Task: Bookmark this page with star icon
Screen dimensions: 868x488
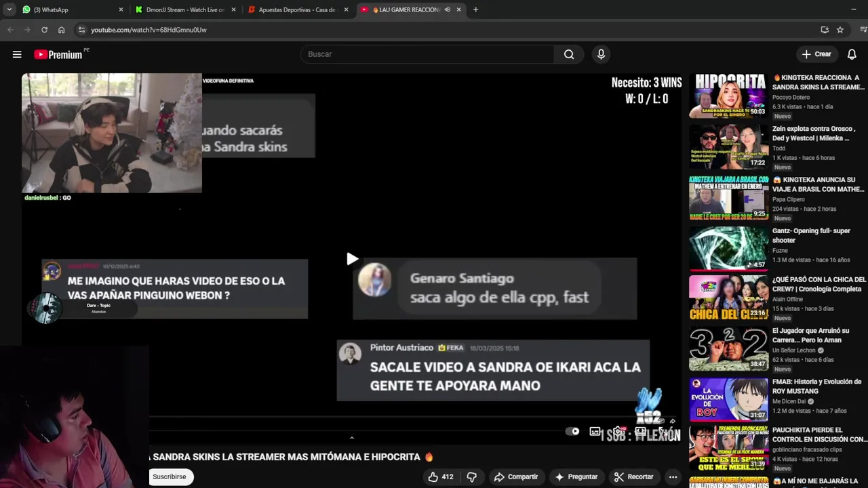Action: click(840, 30)
